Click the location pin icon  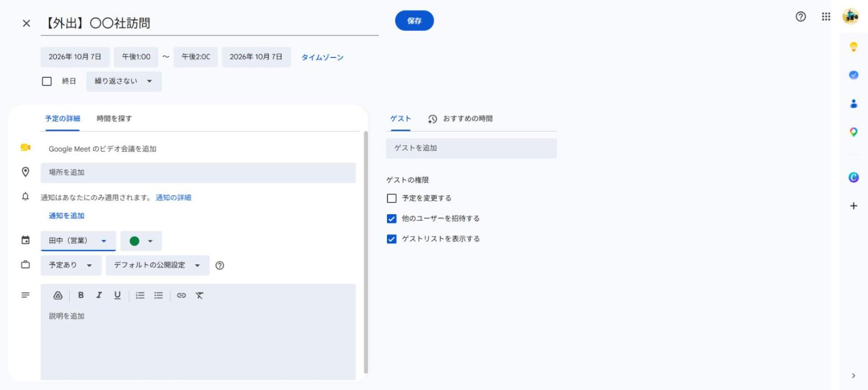pyautogui.click(x=25, y=172)
